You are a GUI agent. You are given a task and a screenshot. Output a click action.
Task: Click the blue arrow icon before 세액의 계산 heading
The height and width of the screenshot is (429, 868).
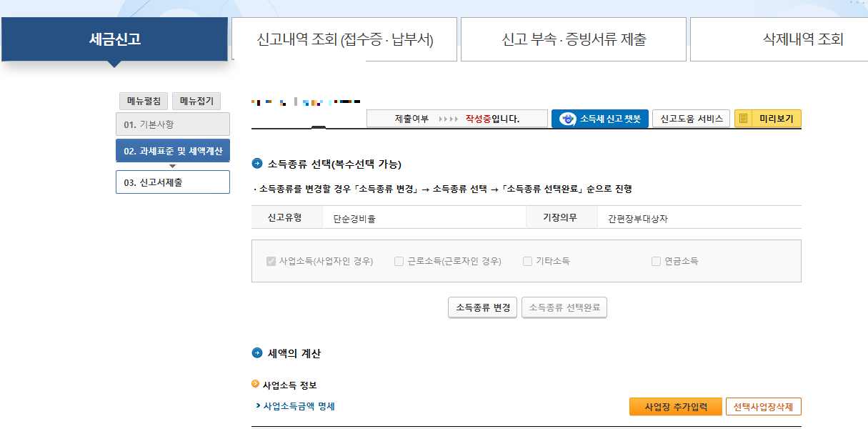pos(259,352)
